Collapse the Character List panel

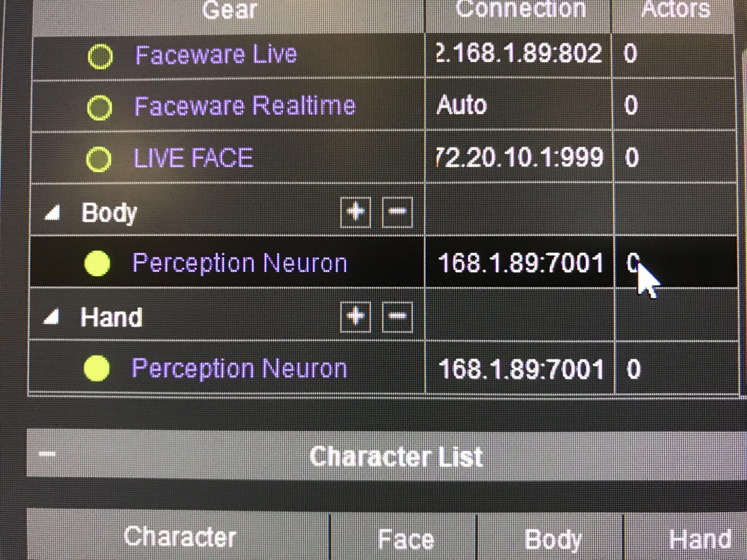click(47, 454)
